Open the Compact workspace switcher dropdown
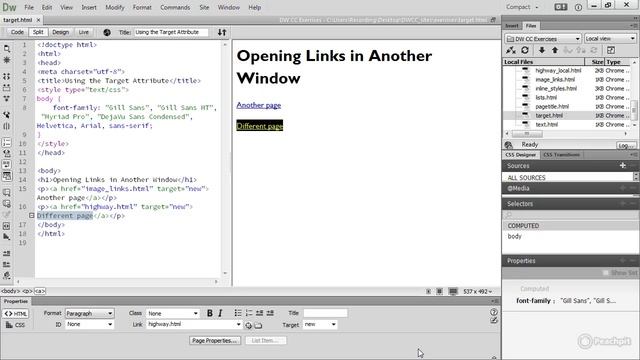Viewport: 640px width, 360px height. click(522, 7)
